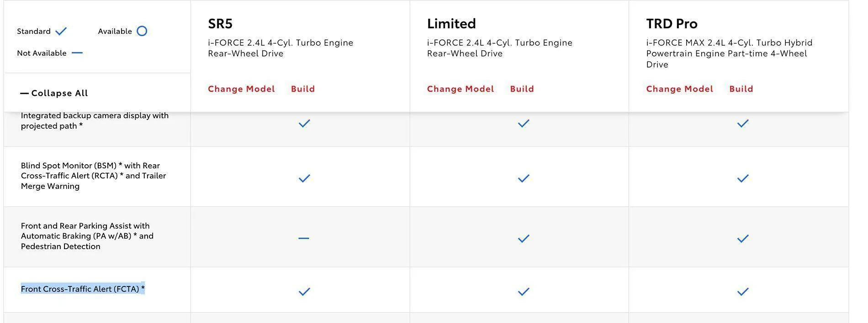
Task: Select the TRD Pro trim heading
Action: coord(672,22)
